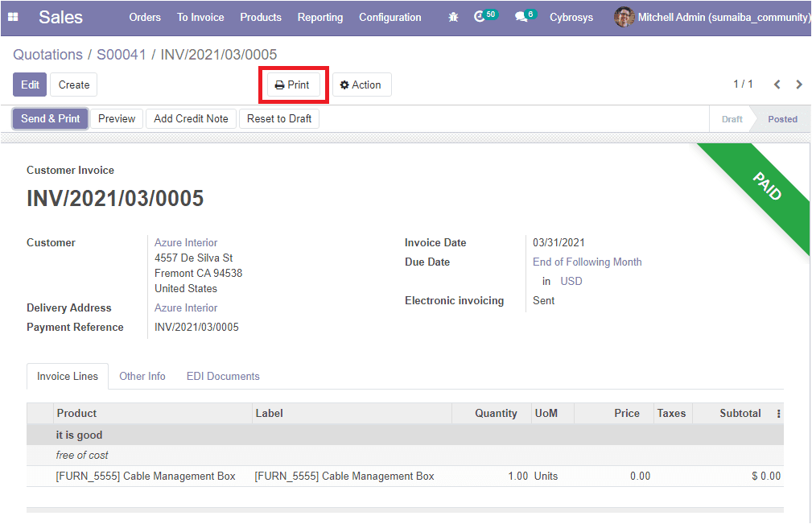Go to S00041 breadcrumb
This screenshot has width=812, height=524.
pos(122,55)
